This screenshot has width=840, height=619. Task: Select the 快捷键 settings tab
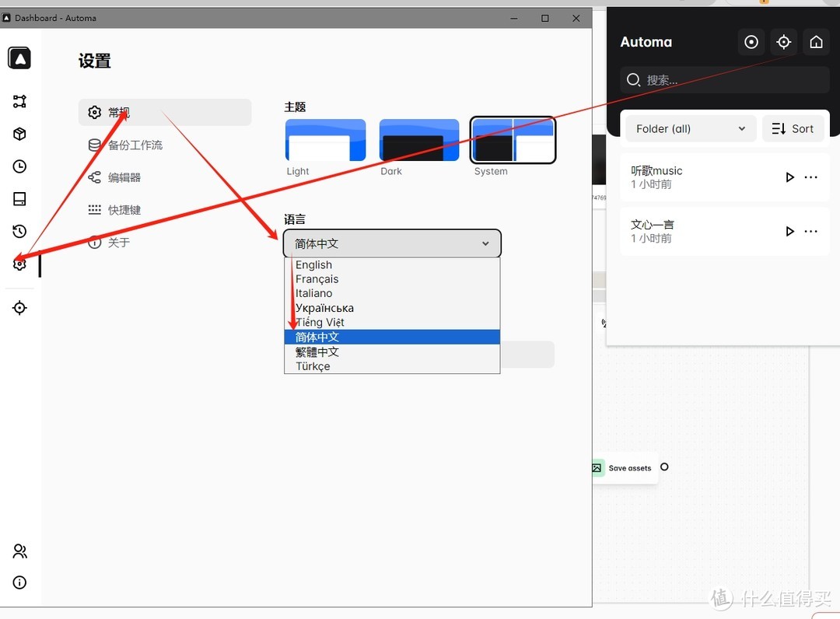[165, 210]
